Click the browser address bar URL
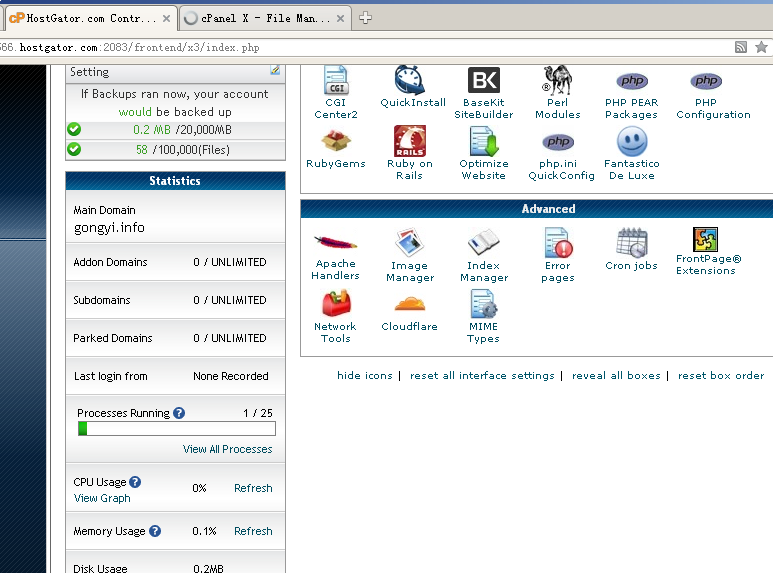773x573 pixels. coord(130,47)
